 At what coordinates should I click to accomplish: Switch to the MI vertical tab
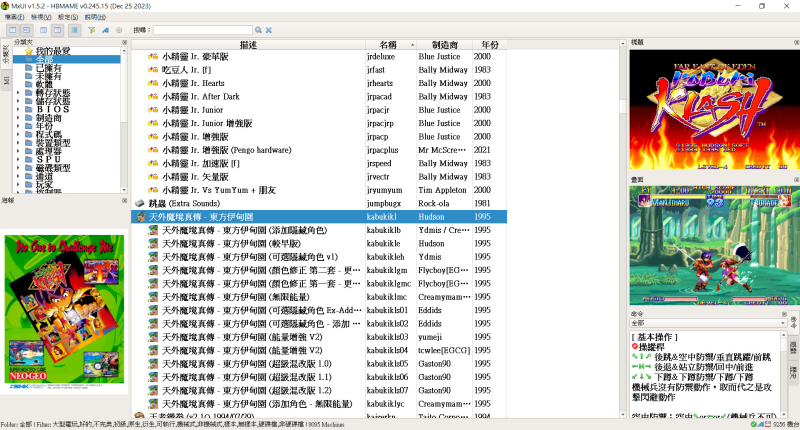(6, 80)
